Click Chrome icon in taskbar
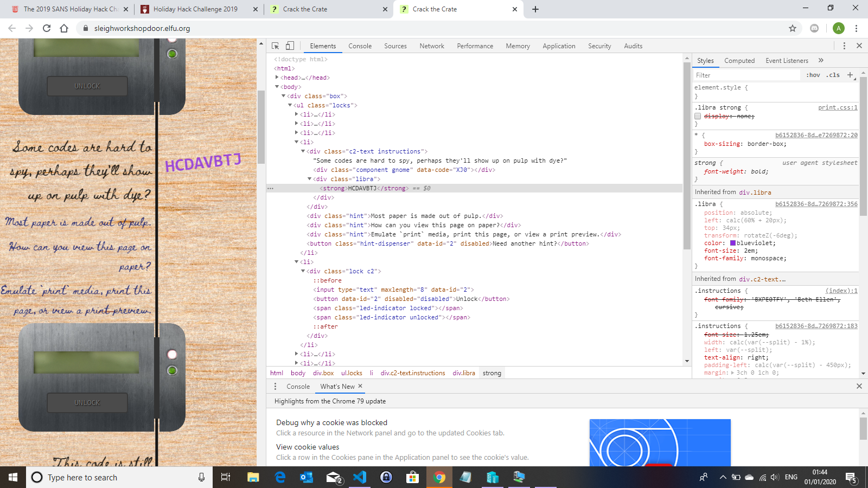The width and height of the screenshot is (868, 488). (439, 477)
